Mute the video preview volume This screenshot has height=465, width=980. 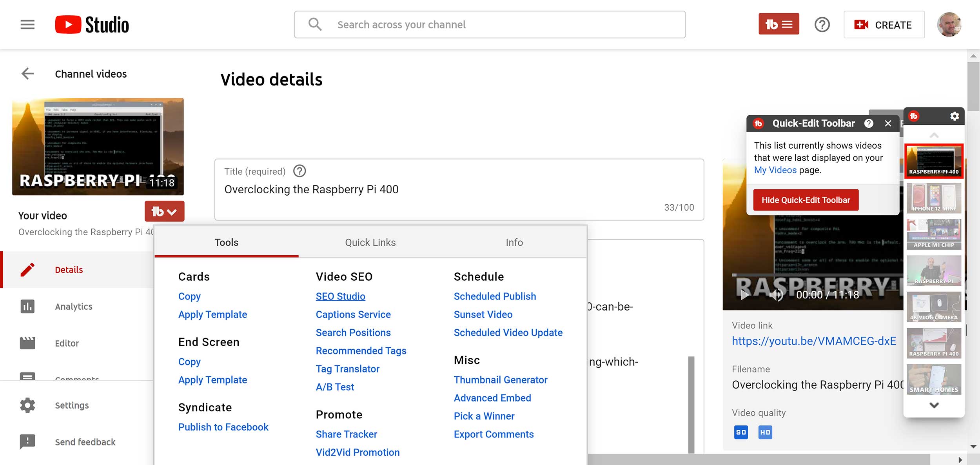click(x=776, y=295)
